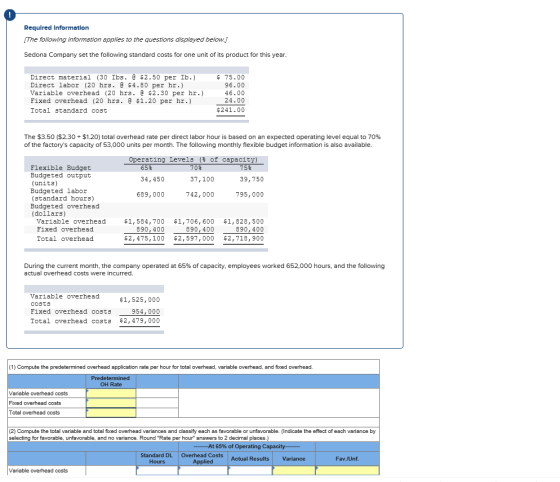
Task: Click the Overhead Costs Applied column header
Action: (x=202, y=458)
